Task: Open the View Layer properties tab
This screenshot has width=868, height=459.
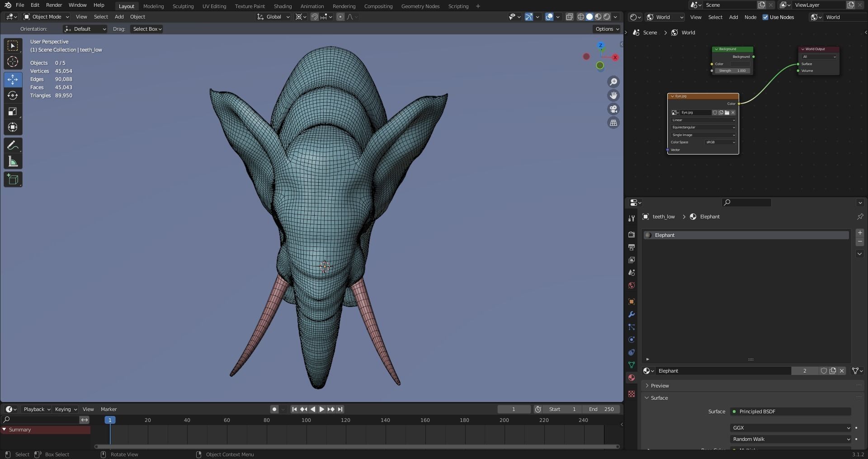Action: pyautogui.click(x=632, y=260)
